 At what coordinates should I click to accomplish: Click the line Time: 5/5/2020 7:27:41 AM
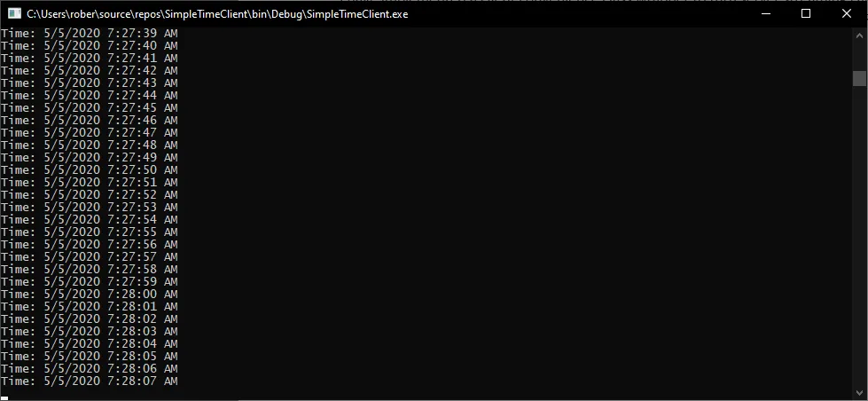point(90,59)
